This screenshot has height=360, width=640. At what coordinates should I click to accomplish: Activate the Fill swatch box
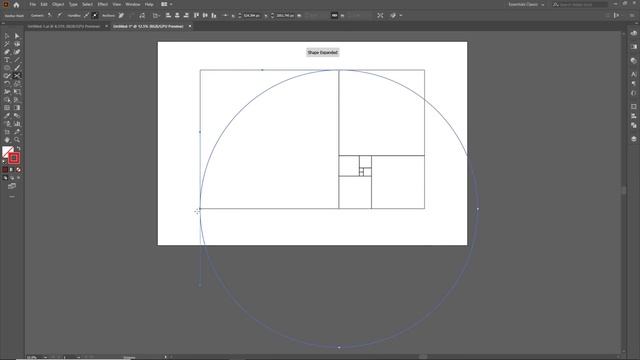coord(7,152)
